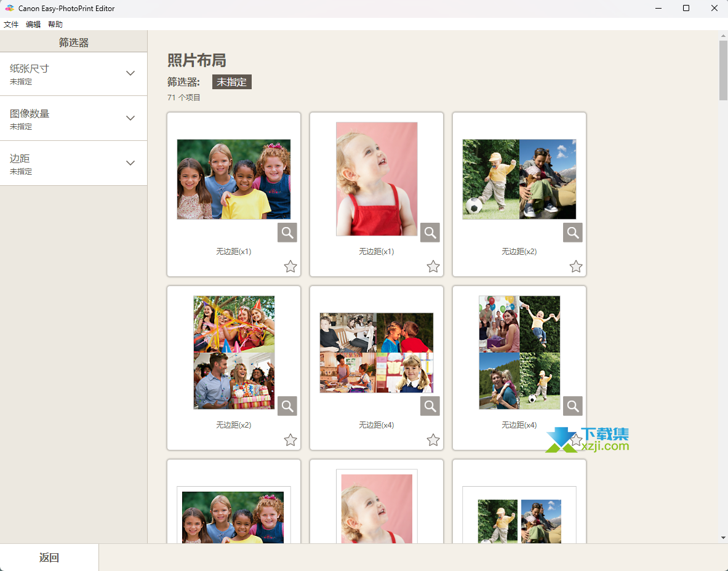Click the 未指定 filter tag beside 筛选器:
This screenshot has height=571, width=728.
click(231, 82)
